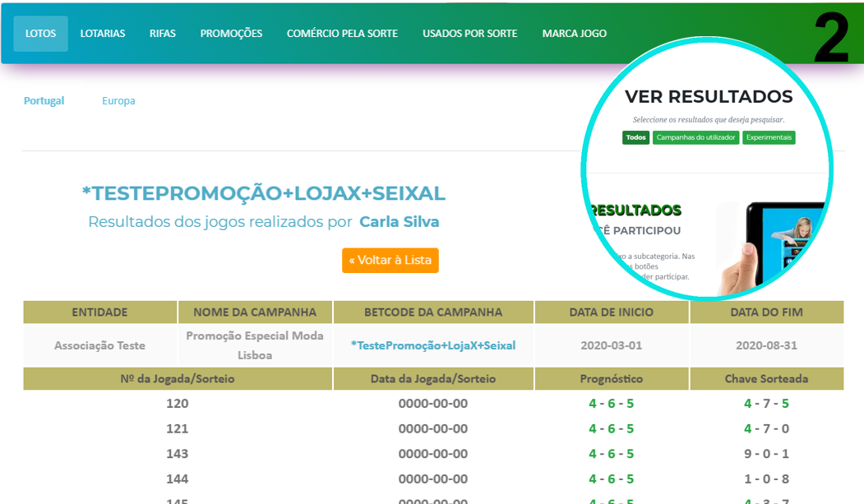
Task: Go to the PROMOÇÕES section
Action: click(231, 34)
